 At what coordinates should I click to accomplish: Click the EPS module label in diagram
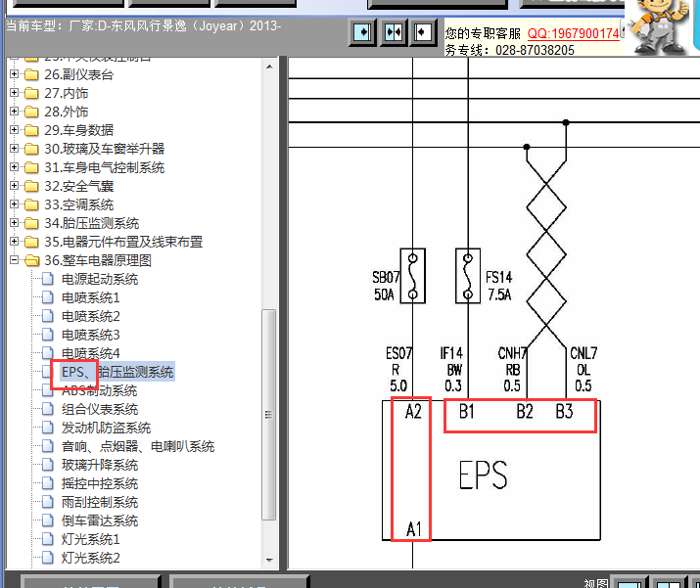[483, 475]
